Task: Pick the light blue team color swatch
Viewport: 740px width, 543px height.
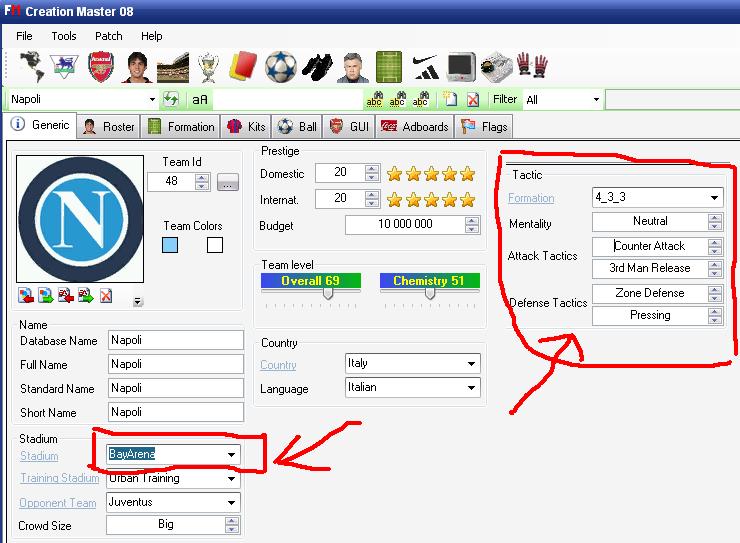Action: click(x=170, y=245)
